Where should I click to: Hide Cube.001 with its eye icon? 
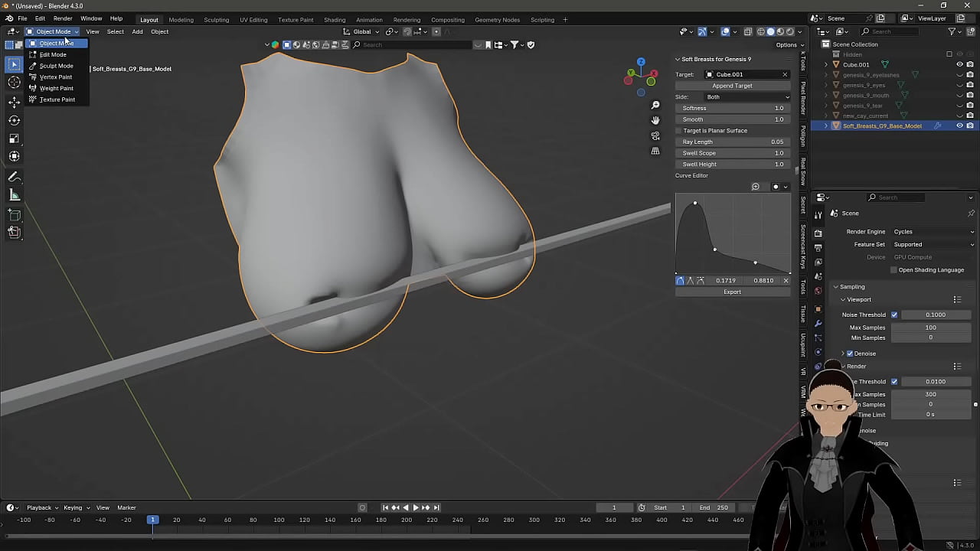(959, 65)
